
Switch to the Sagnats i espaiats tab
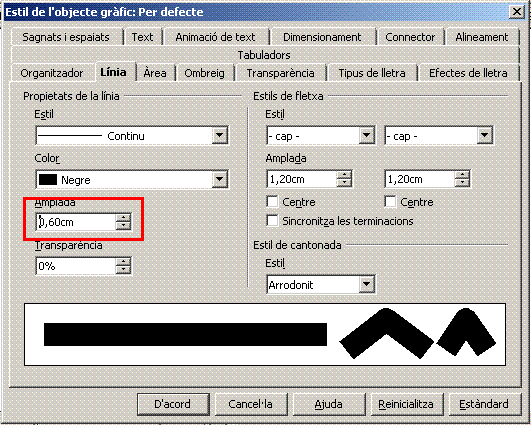pos(66,37)
